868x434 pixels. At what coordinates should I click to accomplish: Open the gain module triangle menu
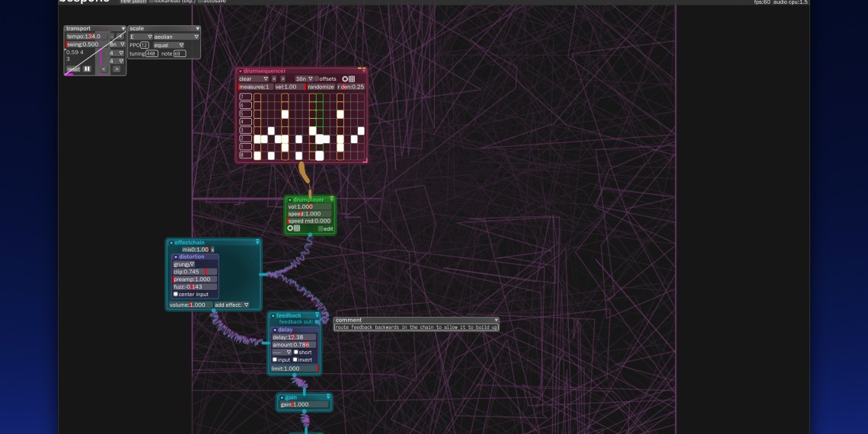pos(328,397)
